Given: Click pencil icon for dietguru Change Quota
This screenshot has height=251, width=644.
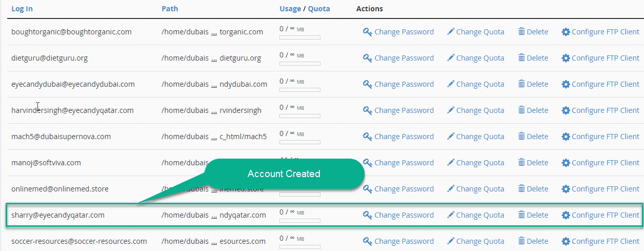Looking at the screenshot, I should pyautogui.click(x=451, y=58).
